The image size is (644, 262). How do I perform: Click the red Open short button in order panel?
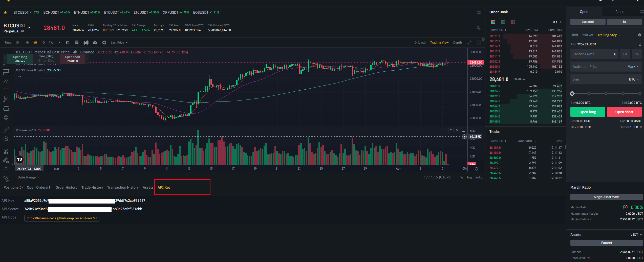624,112
